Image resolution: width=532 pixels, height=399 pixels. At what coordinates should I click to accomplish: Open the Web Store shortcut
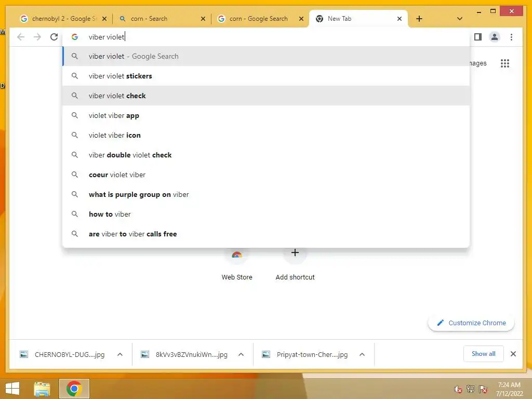pyautogui.click(x=237, y=264)
